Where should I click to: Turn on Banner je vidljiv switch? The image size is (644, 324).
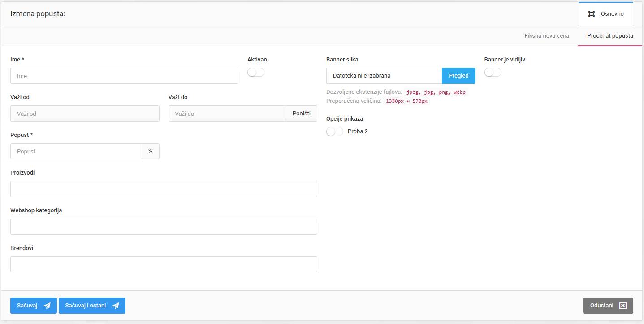pyautogui.click(x=493, y=73)
